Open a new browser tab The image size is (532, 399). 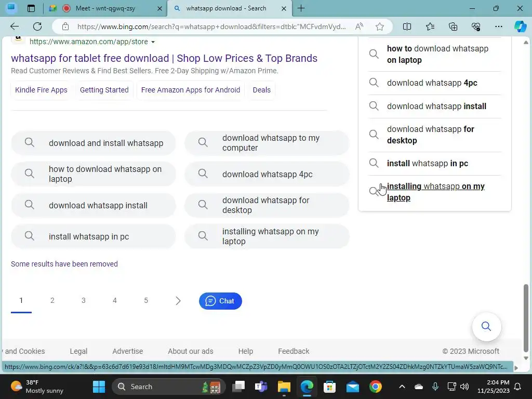(301, 8)
